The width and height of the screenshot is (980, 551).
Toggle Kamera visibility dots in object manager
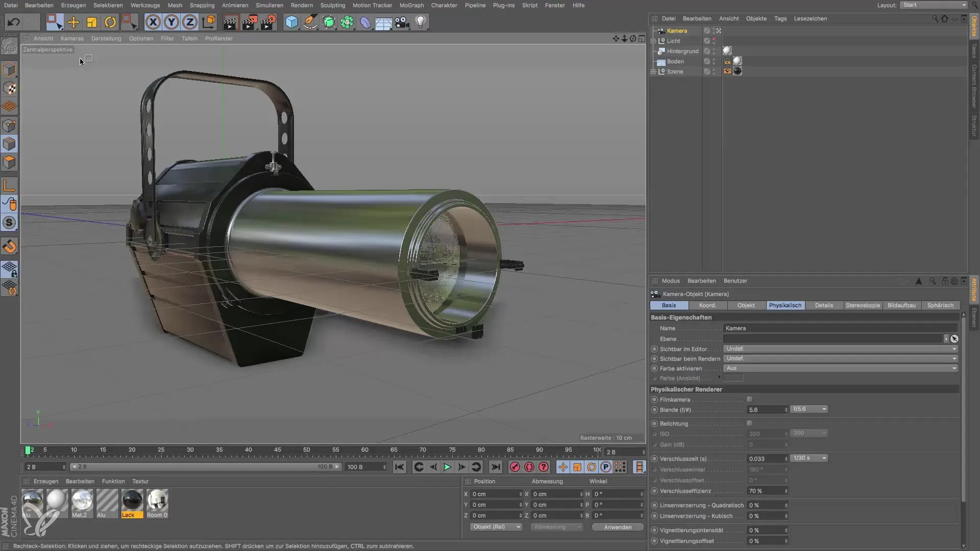coord(714,31)
